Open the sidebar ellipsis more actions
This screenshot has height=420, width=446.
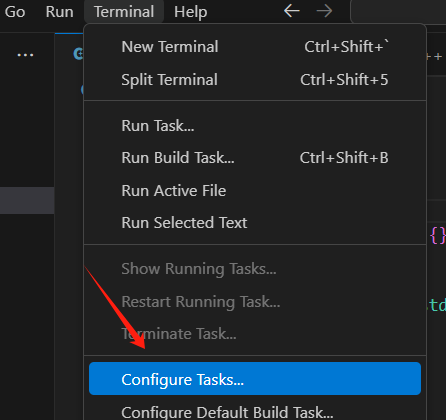coord(25,55)
